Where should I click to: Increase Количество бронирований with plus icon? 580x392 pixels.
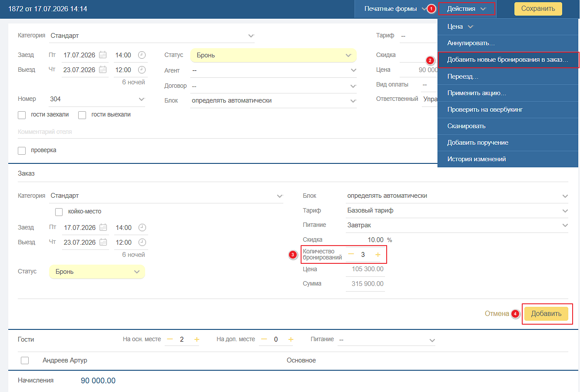(x=378, y=255)
